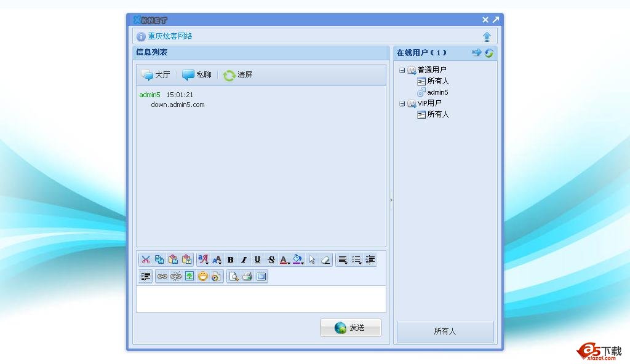
Task: Collapse the VIP用户 group
Action: point(402,103)
